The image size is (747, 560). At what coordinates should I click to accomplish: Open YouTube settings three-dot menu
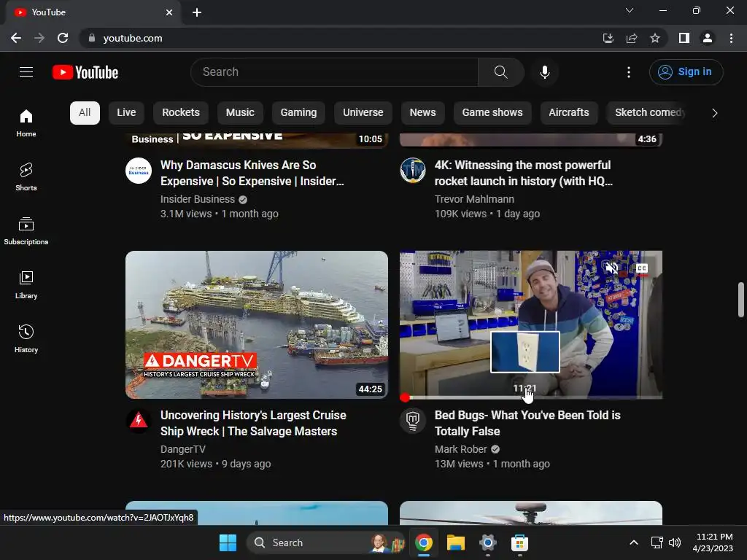tap(629, 72)
